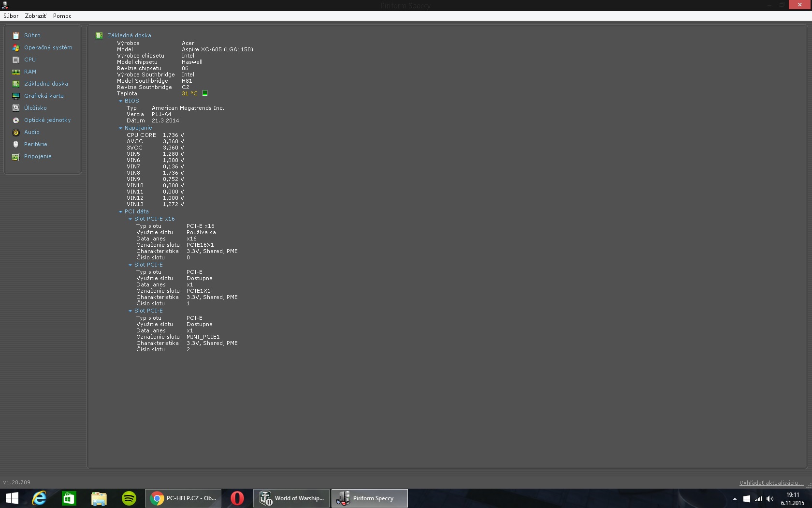Image resolution: width=812 pixels, height=508 pixels.
Task: Collapse the Slot PCI-E node with MINI_PCIE1
Action: (x=130, y=311)
